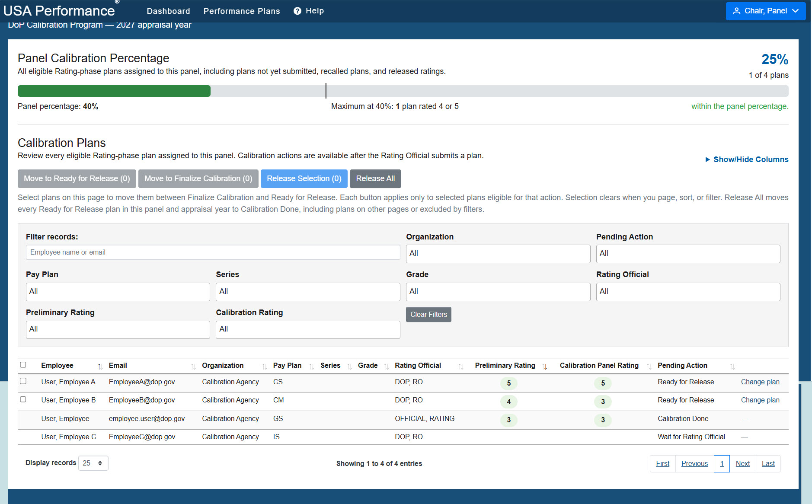Click the Release All button
The image size is (812, 504).
click(x=375, y=179)
